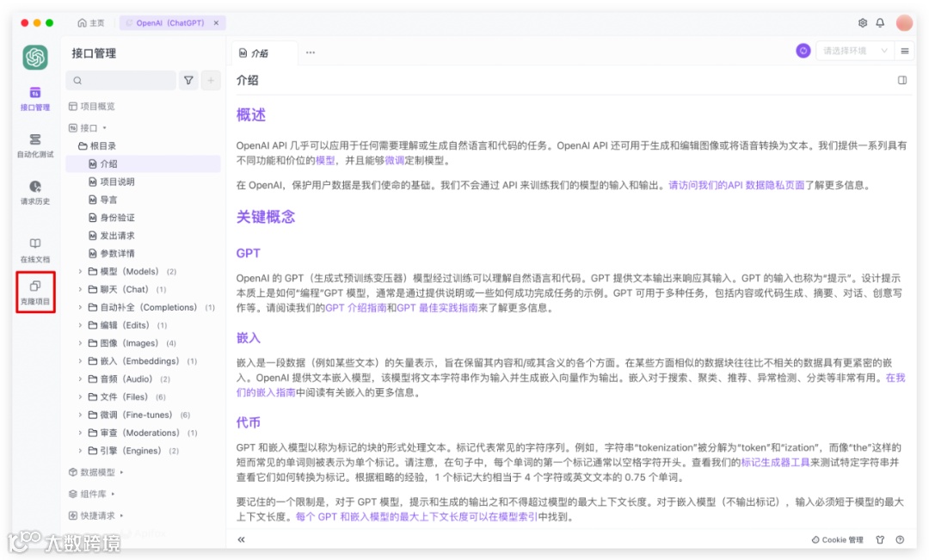Expand the 微调 (Fine-tunes) folder

[x=80, y=415]
